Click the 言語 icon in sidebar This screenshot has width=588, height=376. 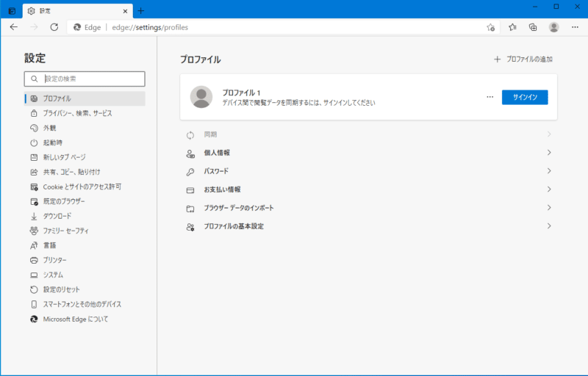[x=34, y=245]
